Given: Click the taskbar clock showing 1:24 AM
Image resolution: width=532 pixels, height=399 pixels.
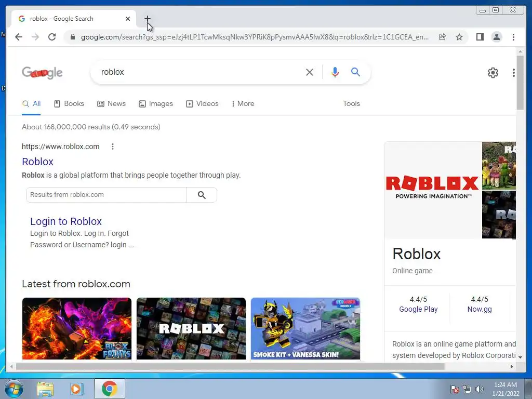Looking at the screenshot, I should [x=506, y=389].
